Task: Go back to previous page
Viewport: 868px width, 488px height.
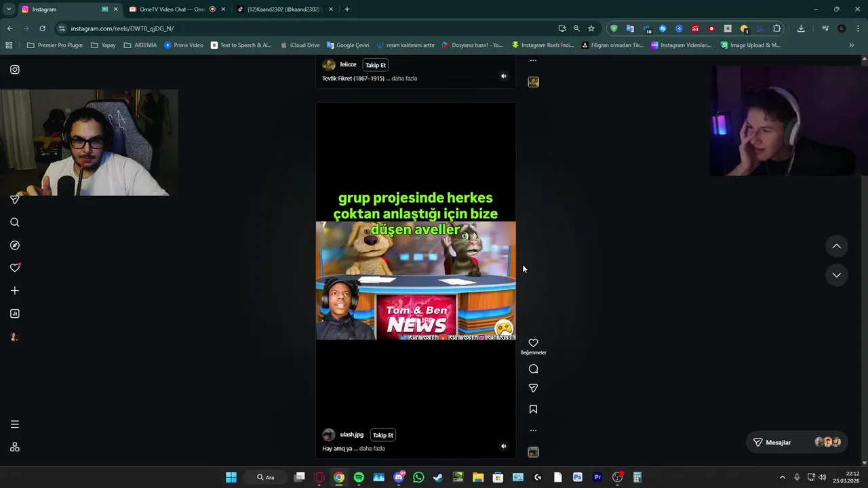Action: point(9,28)
